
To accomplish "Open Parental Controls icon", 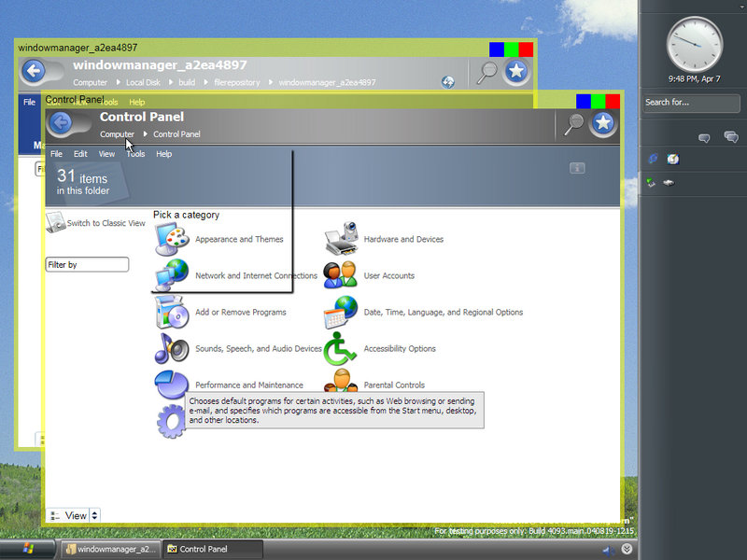I will 341,381.
